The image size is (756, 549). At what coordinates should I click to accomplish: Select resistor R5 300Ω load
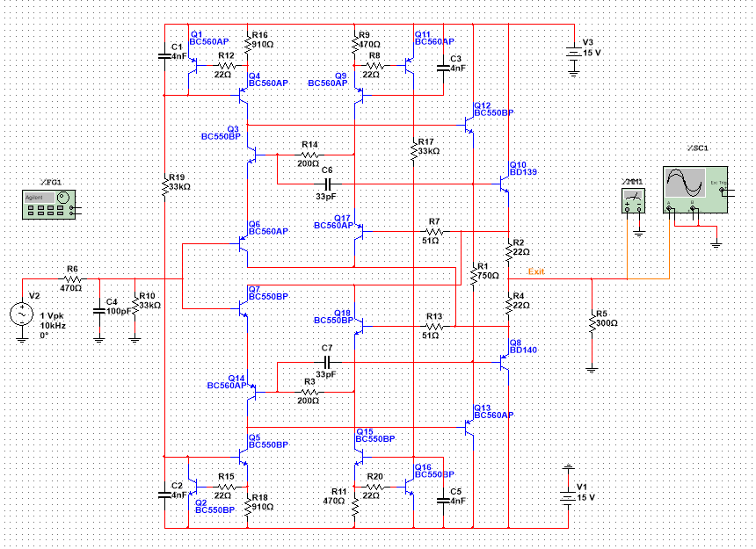(592, 322)
